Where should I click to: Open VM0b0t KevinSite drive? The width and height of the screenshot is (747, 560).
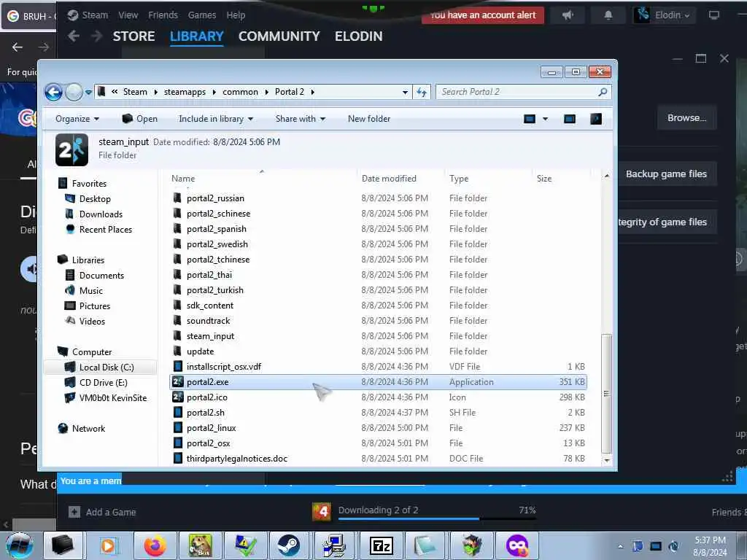(x=112, y=397)
